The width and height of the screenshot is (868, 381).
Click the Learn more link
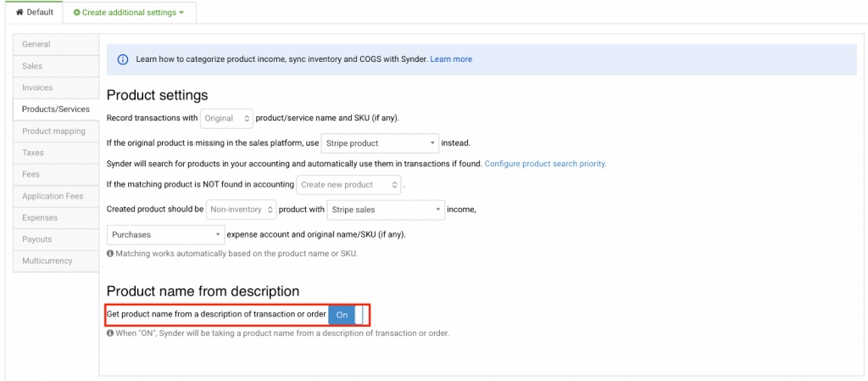[x=451, y=59]
